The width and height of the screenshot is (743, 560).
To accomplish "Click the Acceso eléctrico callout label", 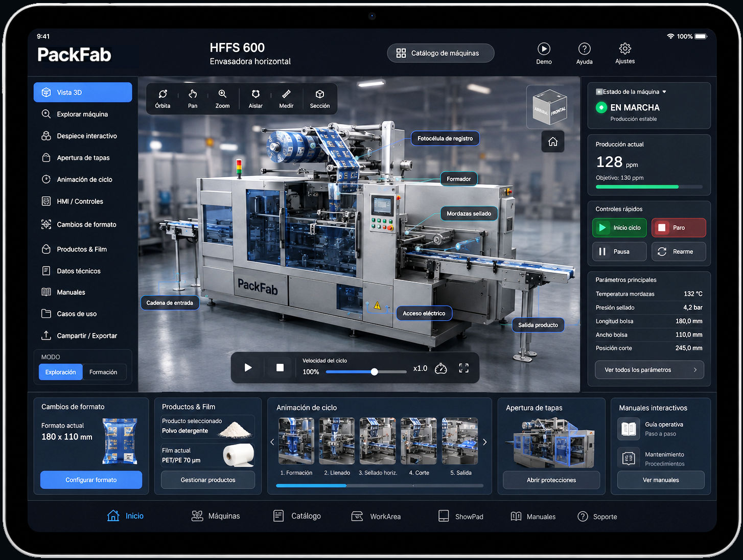I will [x=424, y=313].
